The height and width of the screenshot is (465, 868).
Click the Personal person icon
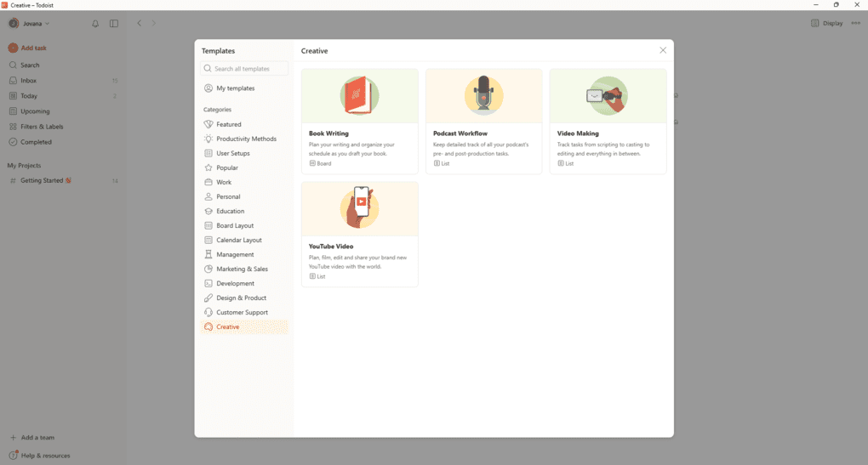coord(208,197)
